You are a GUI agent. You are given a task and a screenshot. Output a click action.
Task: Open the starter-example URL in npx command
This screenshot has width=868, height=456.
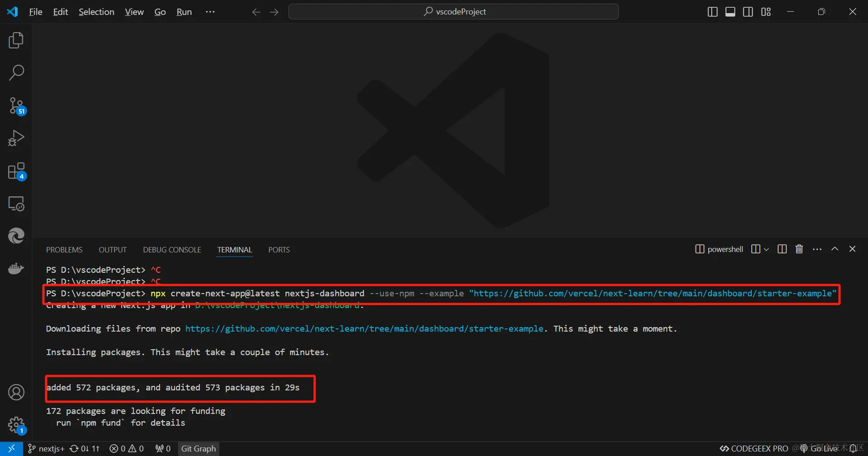[x=653, y=294]
